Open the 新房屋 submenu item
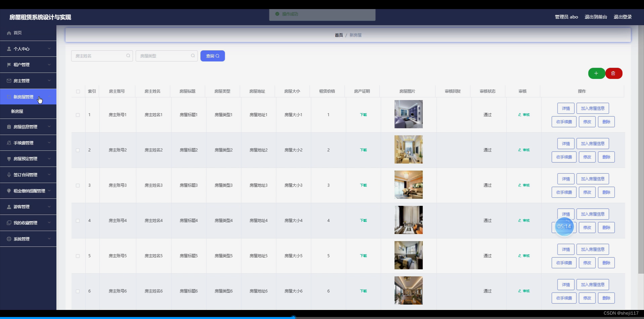Image resolution: width=644 pixels, height=319 pixels. tap(17, 111)
